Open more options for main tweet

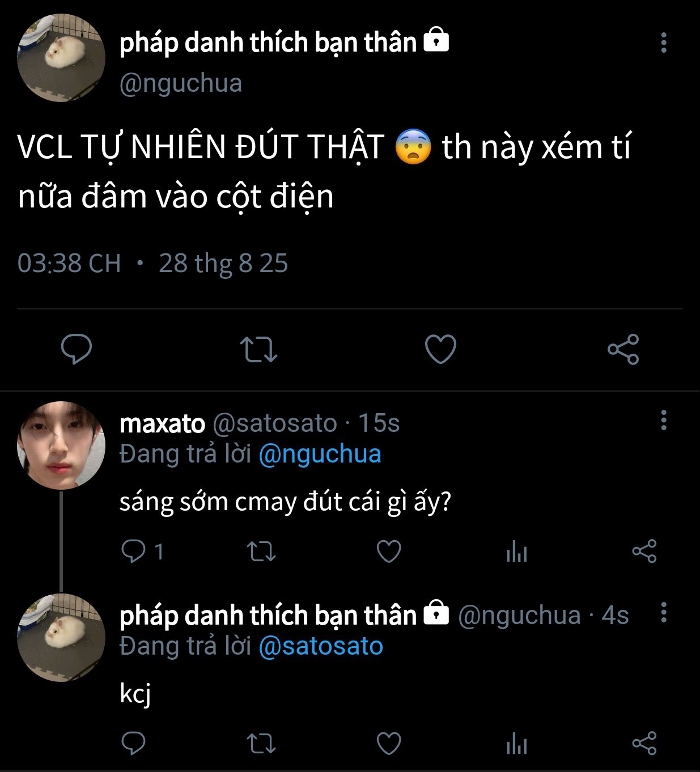click(664, 43)
